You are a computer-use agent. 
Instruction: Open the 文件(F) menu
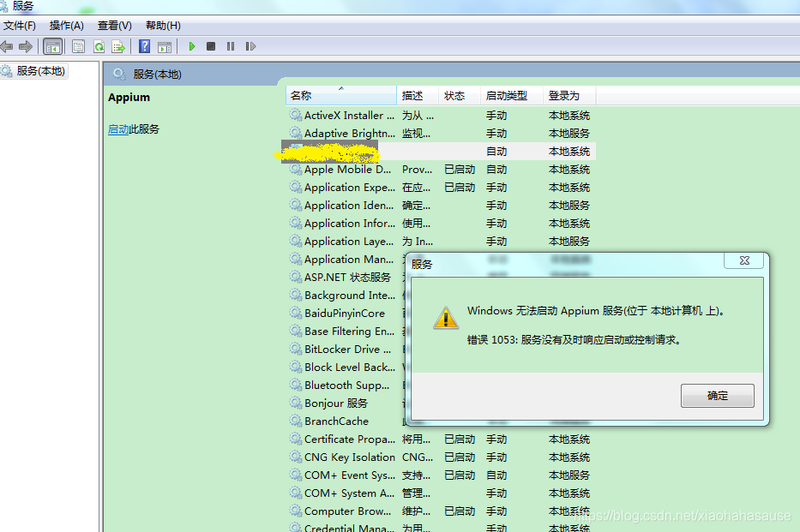[20, 26]
